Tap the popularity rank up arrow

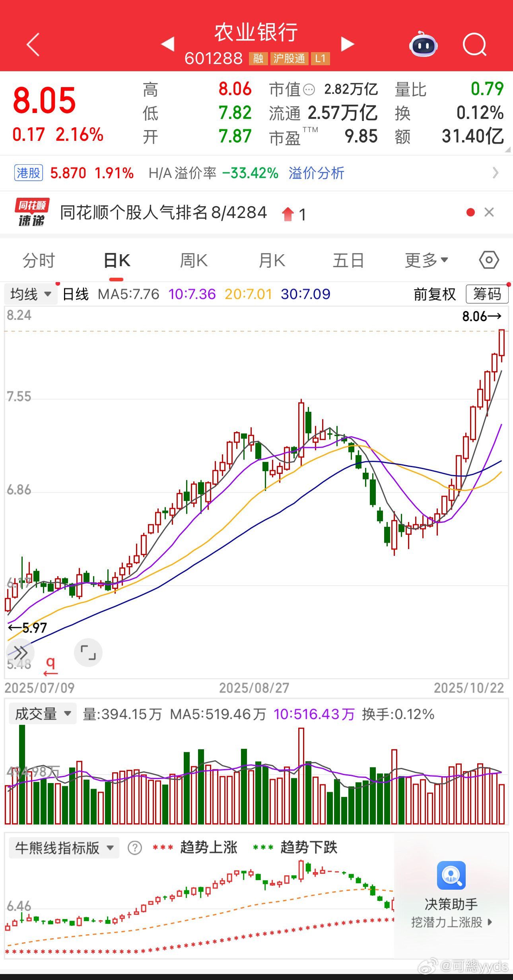[x=288, y=214]
